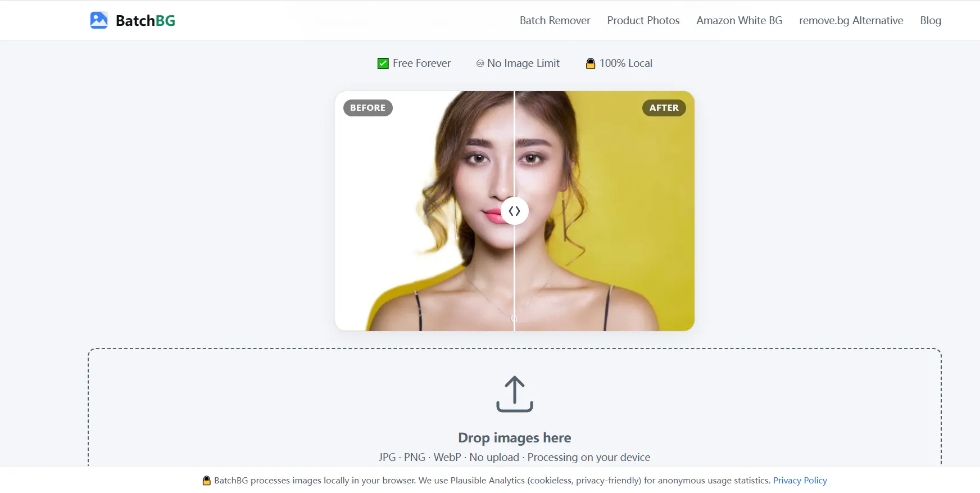The image size is (980, 493).
Task: Open Amazon White BG page
Action: click(x=739, y=20)
